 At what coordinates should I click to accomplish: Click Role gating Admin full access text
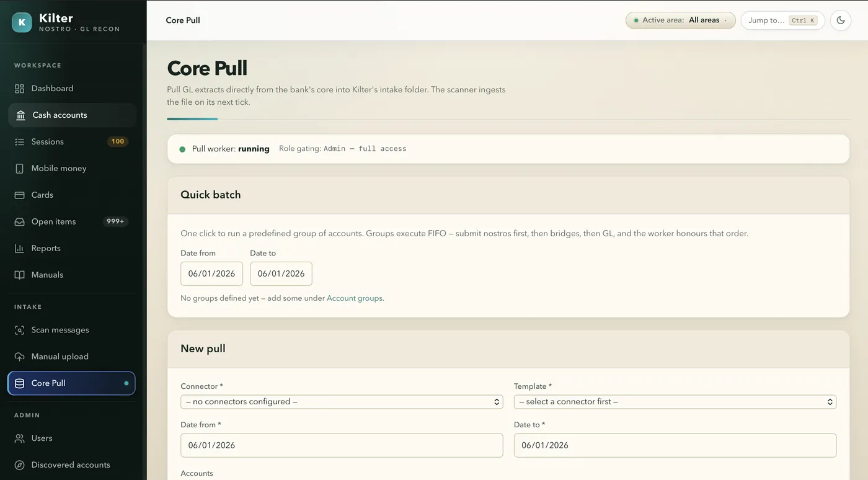point(343,149)
